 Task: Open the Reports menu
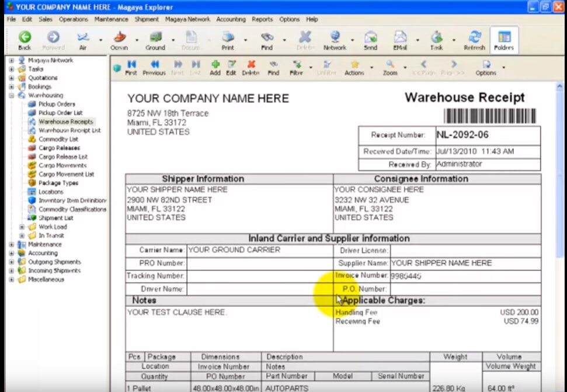tap(262, 19)
